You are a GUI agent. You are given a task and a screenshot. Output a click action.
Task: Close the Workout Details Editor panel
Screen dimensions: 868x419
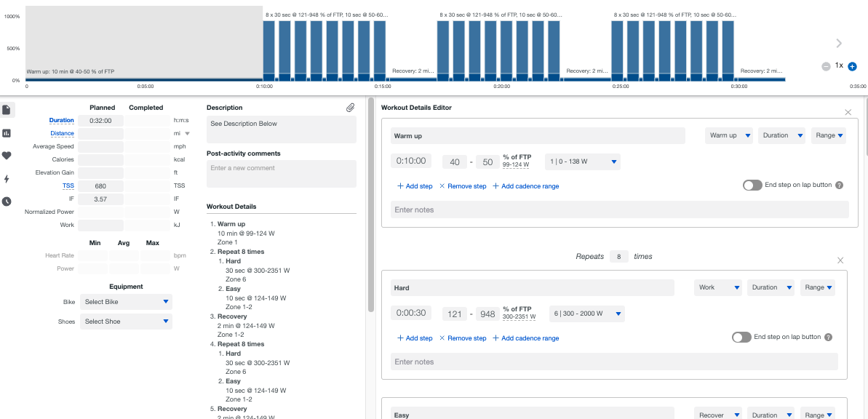point(848,112)
